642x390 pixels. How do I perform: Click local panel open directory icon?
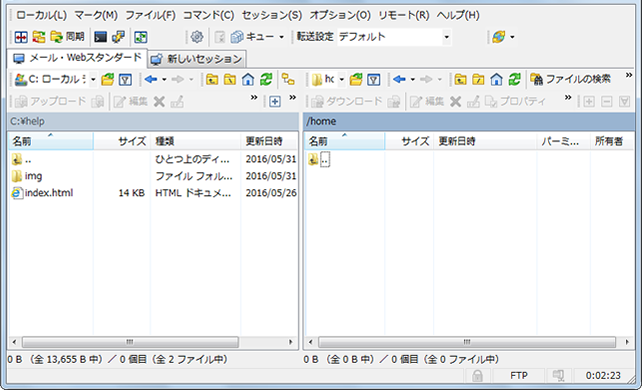pos(108,79)
